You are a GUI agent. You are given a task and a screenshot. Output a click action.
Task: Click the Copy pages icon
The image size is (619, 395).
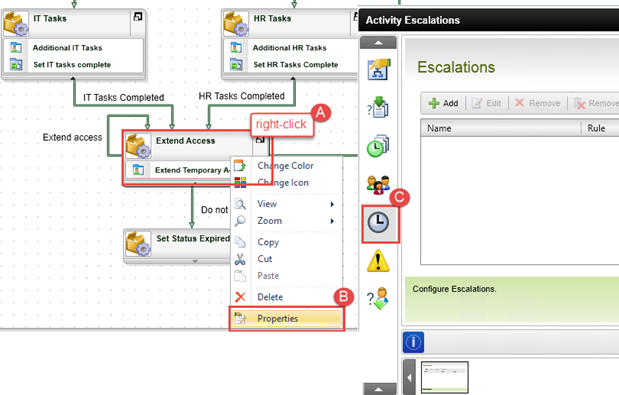tap(240, 241)
